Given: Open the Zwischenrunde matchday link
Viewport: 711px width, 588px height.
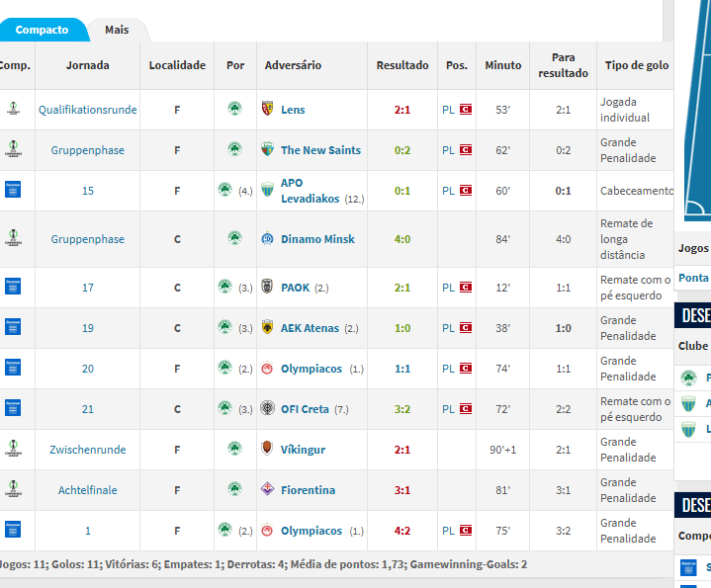Looking at the screenshot, I should click(x=88, y=450).
